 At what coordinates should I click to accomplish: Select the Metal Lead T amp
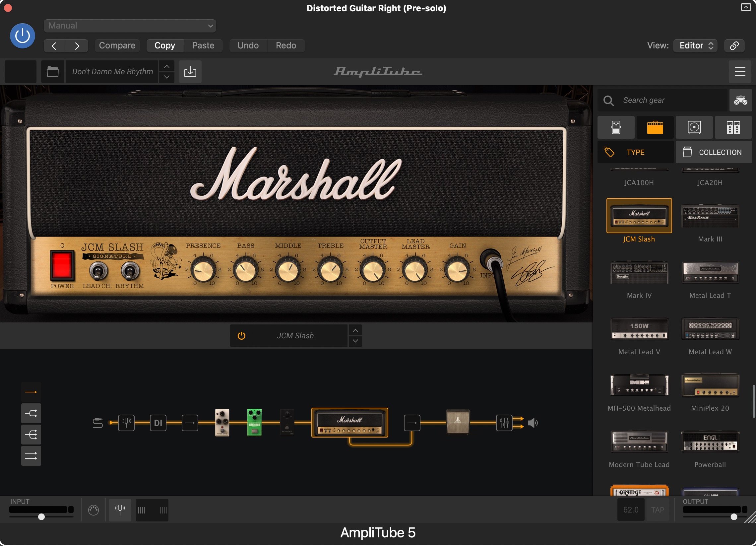point(710,272)
